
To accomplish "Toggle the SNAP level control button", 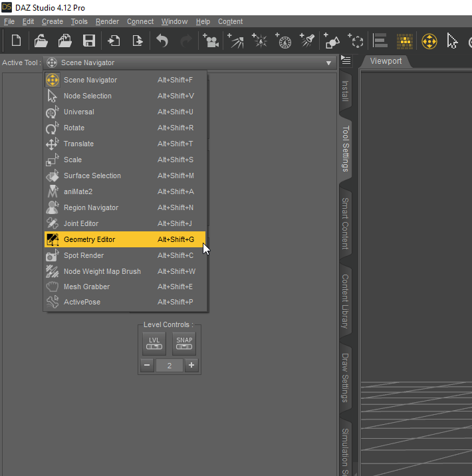I will 184,343.
